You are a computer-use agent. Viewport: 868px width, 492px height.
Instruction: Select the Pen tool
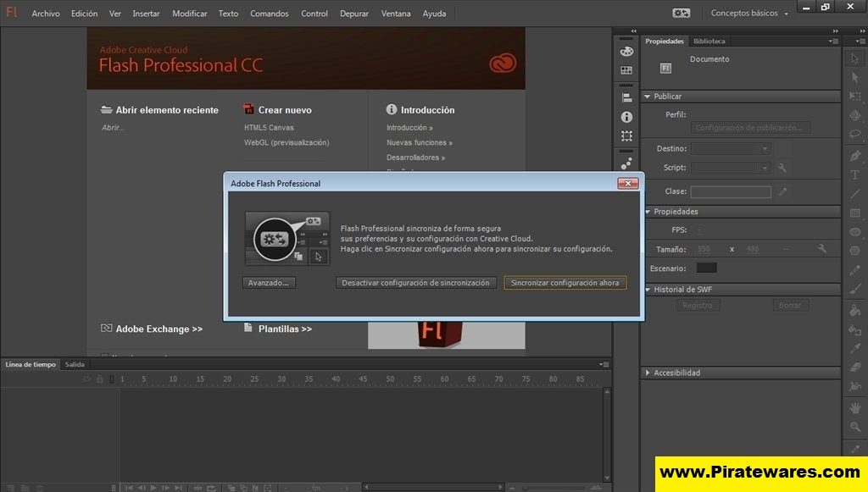(854, 155)
